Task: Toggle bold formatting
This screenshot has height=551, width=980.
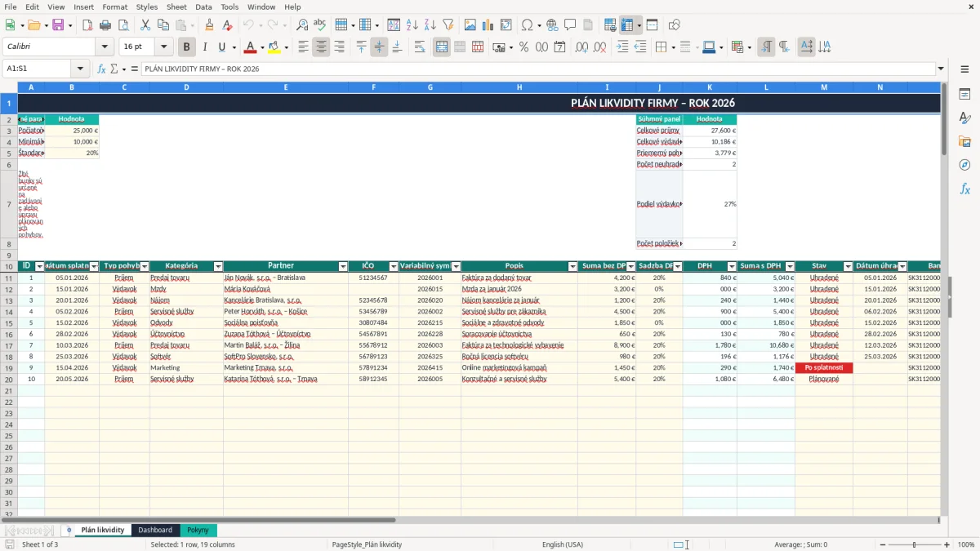Action: tap(187, 47)
